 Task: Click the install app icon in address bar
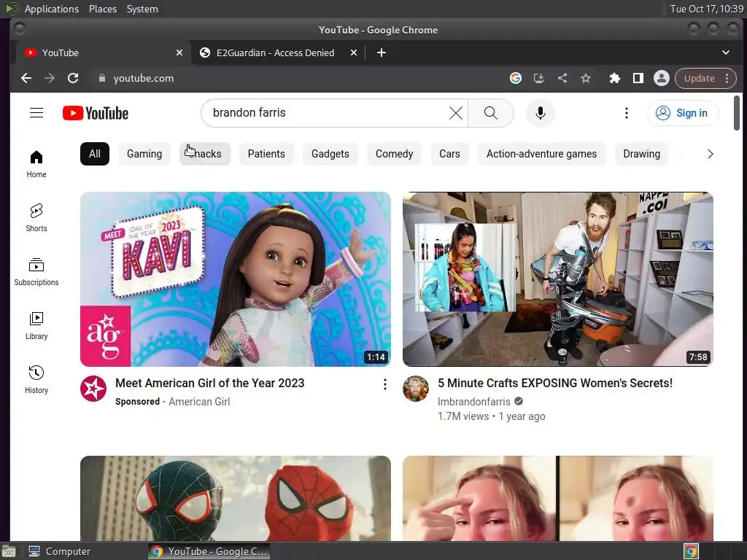tap(539, 78)
